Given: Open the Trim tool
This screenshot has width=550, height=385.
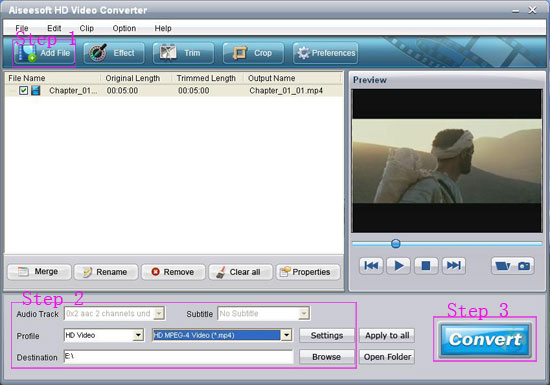Looking at the screenshot, I should coord(183,53).
